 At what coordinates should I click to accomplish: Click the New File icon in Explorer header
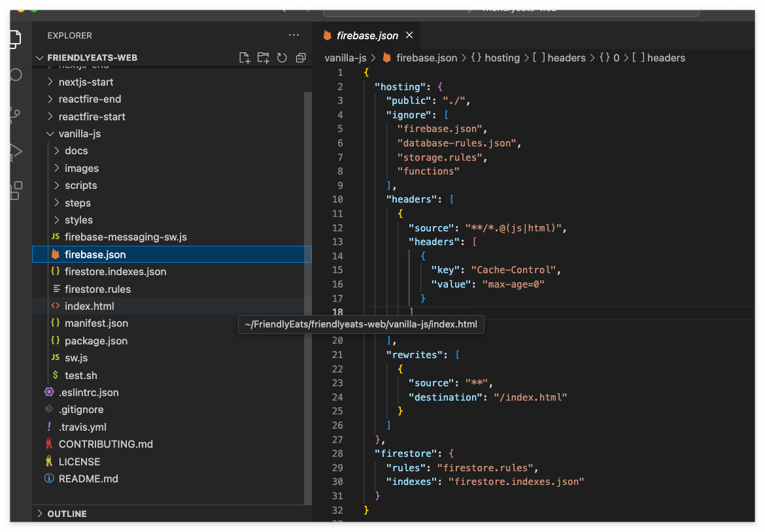[245, 58]
